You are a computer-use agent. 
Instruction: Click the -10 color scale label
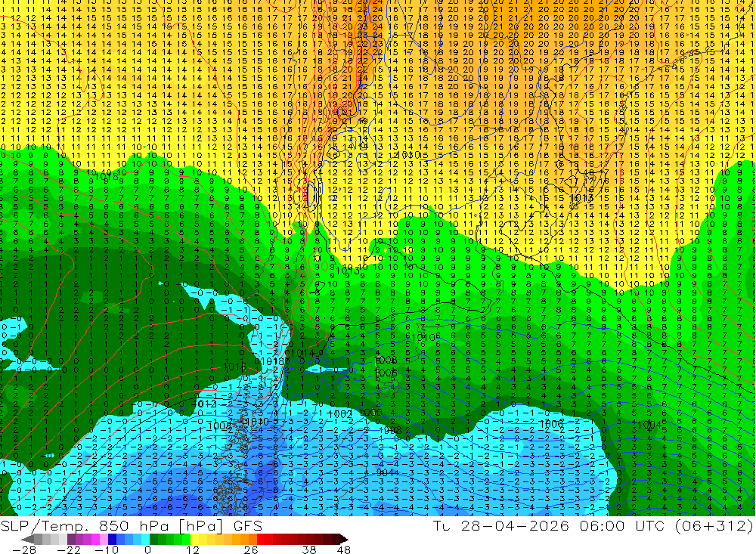point(107,550)
